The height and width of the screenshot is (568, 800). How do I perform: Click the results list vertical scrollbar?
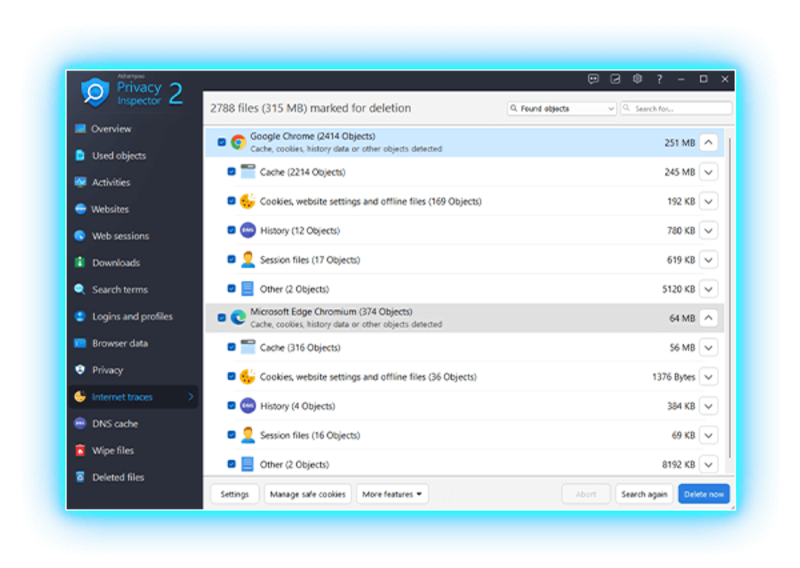click(730, 298)
